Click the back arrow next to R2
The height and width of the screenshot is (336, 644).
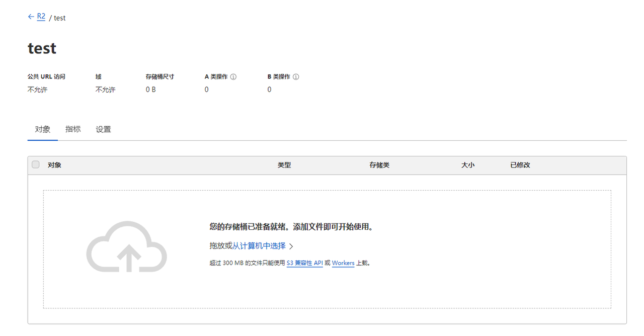click(30, 17)
